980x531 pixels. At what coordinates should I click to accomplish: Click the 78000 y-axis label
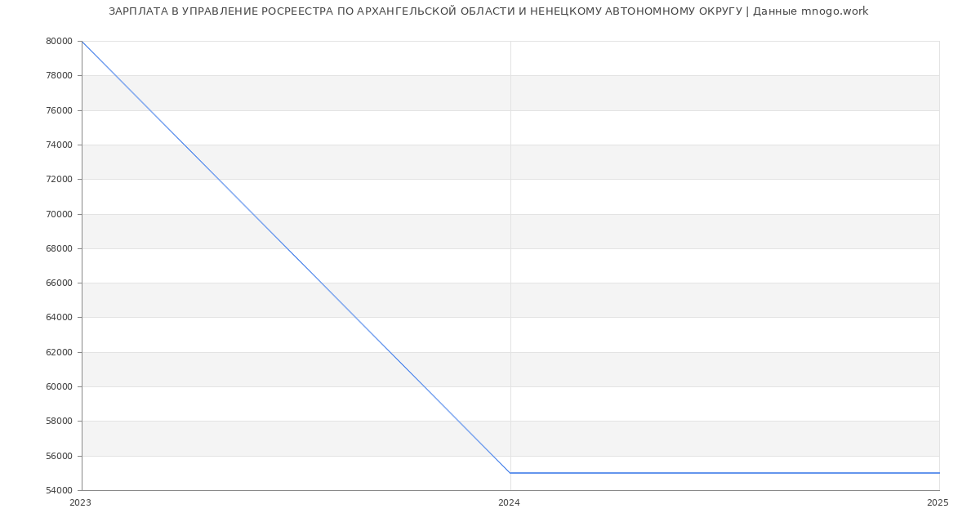tap(60, 75)
